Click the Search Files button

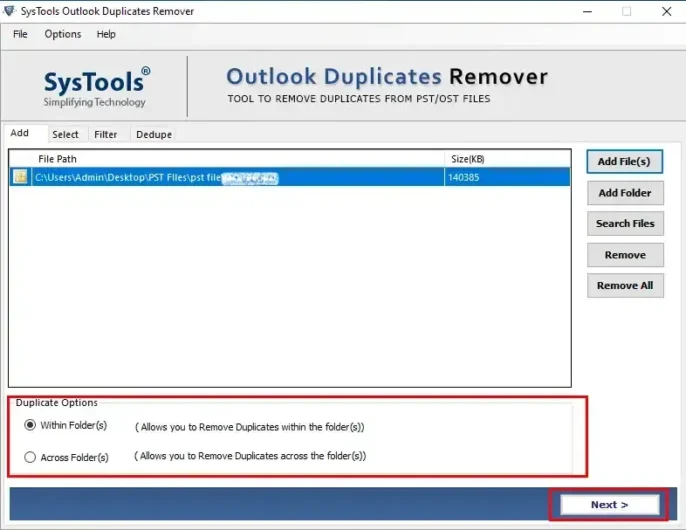[x=624, y=224]
